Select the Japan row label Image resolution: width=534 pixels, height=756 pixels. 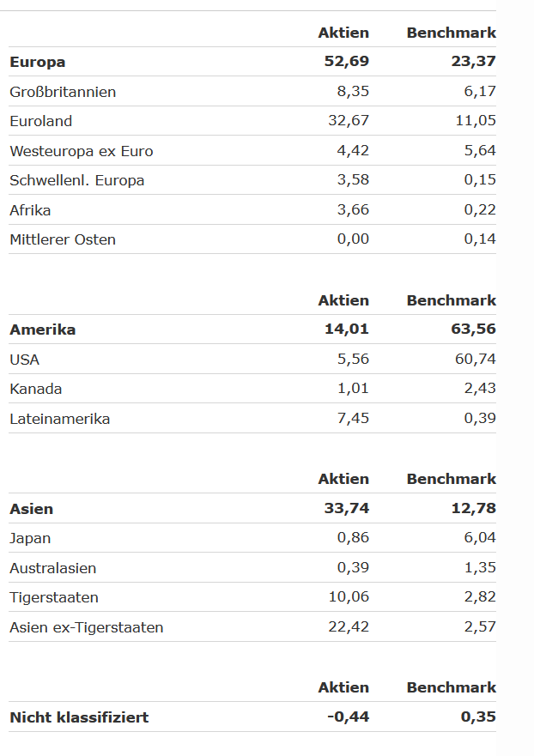coord(30,538)
